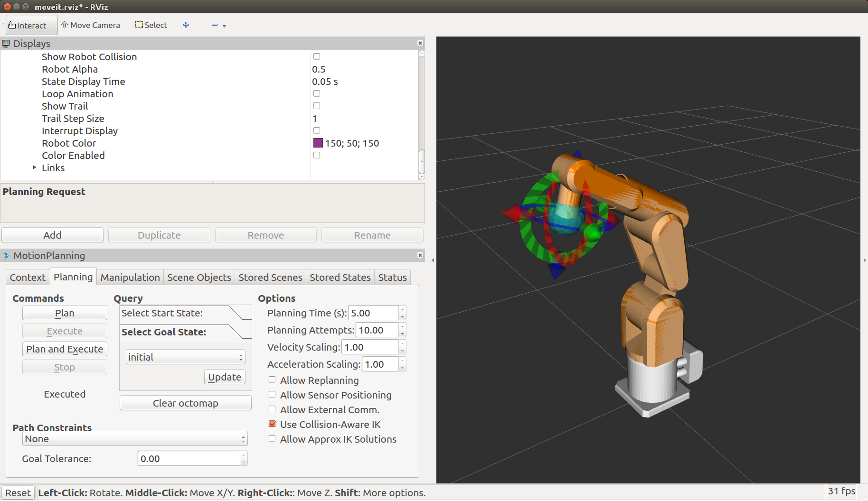Image resolution: width=868 pixels, height=501 pixels.
Task: Click the right panel expand arrow
Action: coord(865,260)
